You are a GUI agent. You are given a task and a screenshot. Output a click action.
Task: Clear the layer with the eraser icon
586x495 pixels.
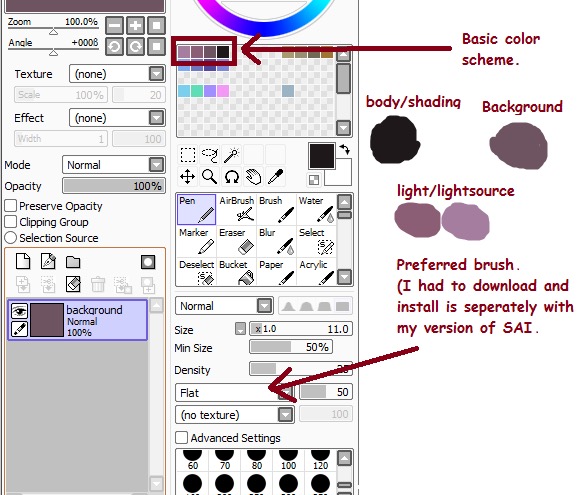(x=73, y=284)
